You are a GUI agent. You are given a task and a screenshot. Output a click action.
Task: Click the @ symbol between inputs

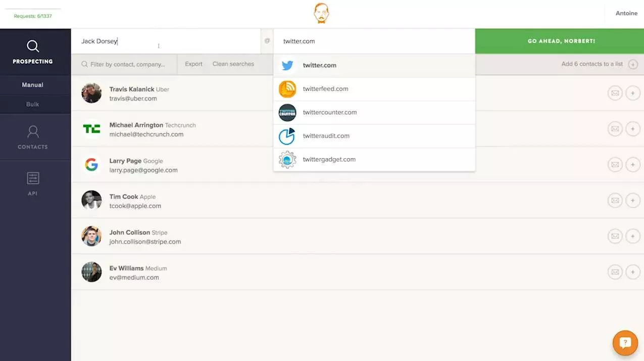coord(267,41)
